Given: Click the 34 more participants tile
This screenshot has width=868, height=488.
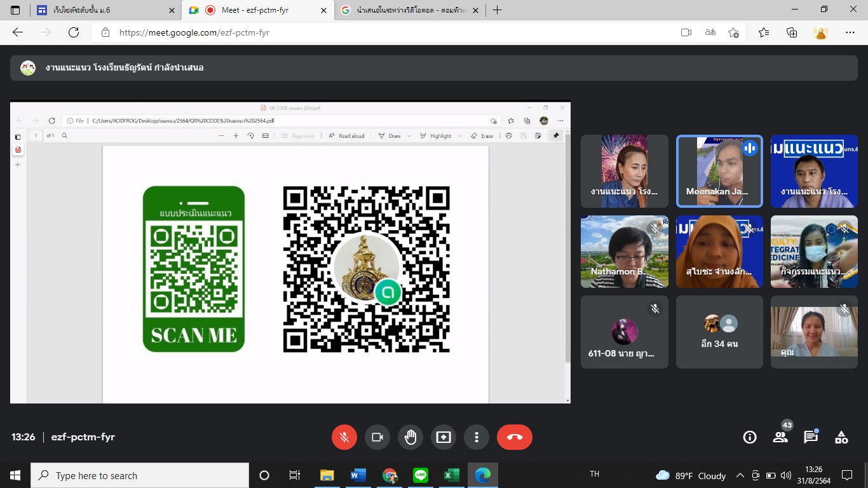Looking at the screenshot, I should [x=719, y=332].
